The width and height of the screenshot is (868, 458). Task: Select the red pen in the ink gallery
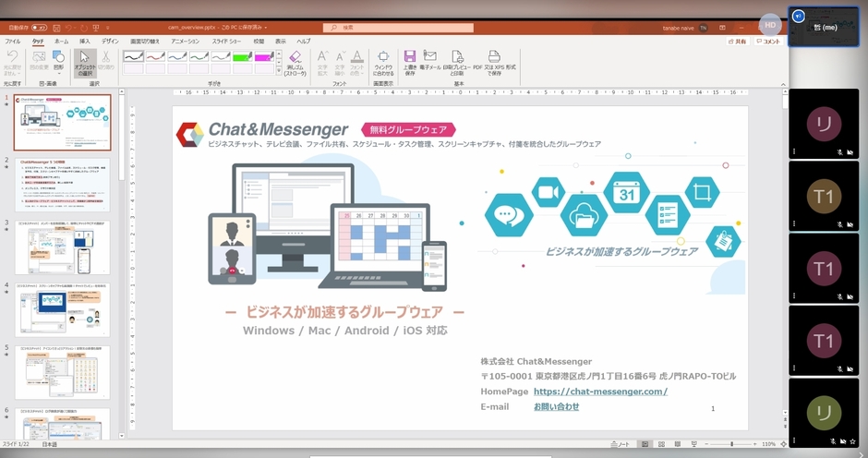[x=155, y=56]
